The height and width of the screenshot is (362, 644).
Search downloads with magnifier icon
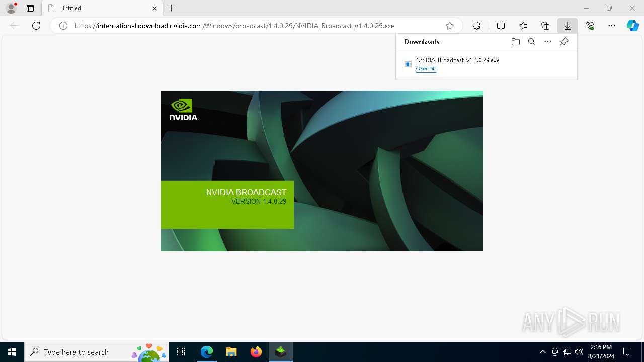(x=532, y=42)
